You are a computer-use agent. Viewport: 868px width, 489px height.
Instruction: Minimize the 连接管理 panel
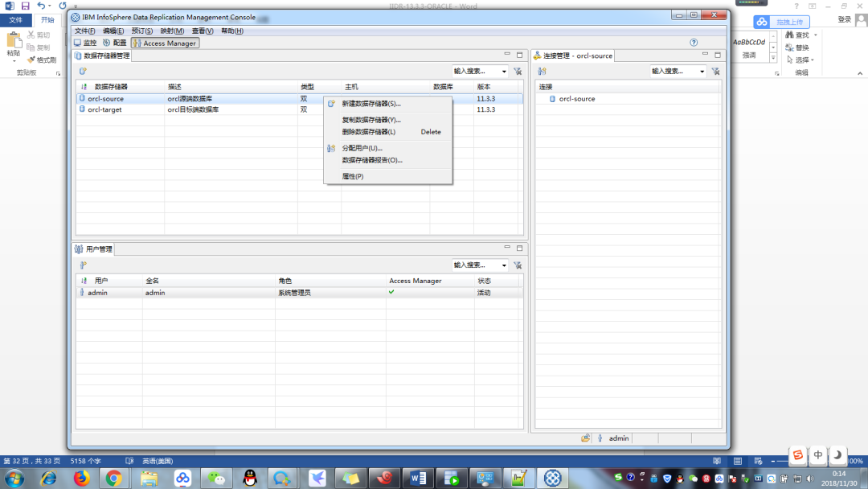[x=706, y=54]
